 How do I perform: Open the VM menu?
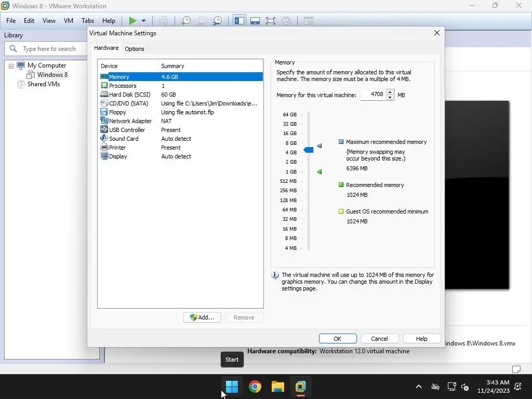(x=69, y=21)
